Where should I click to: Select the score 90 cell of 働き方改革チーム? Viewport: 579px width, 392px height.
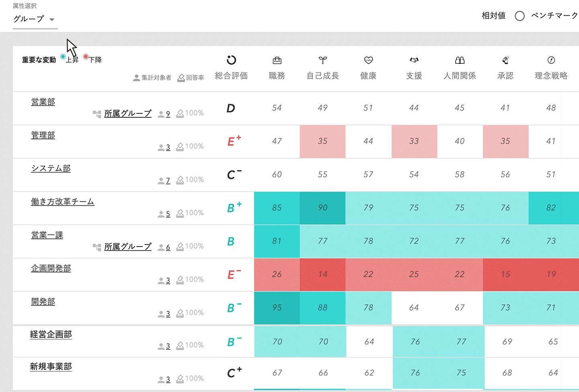pos(322,208)
